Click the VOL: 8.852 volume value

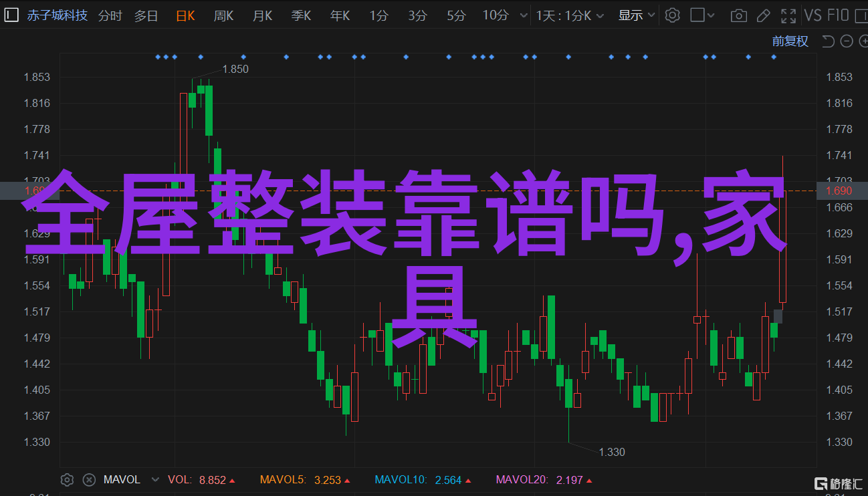(x=201, y=480)
